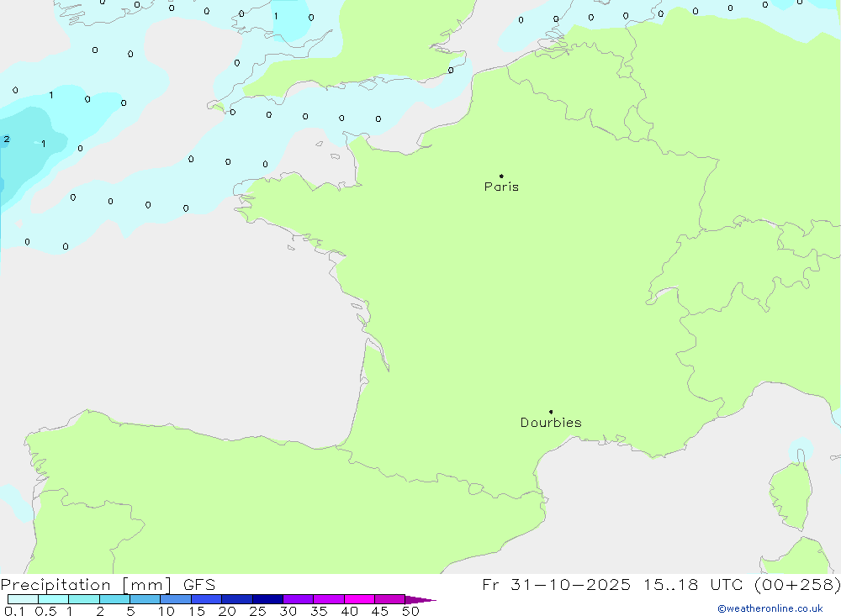Click the Paris city marker dot
The width and height of the screenshot is (841, 616).
[x=501, y=176]
